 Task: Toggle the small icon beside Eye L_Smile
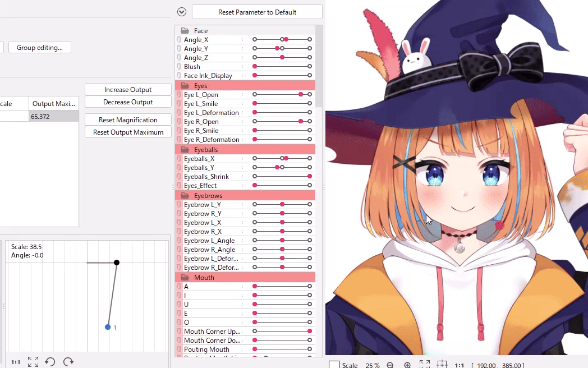(x=179, y=104)
